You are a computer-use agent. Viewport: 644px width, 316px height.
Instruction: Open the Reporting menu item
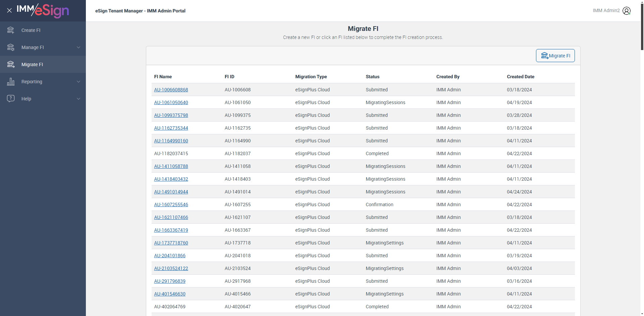(x=43, y=82)
